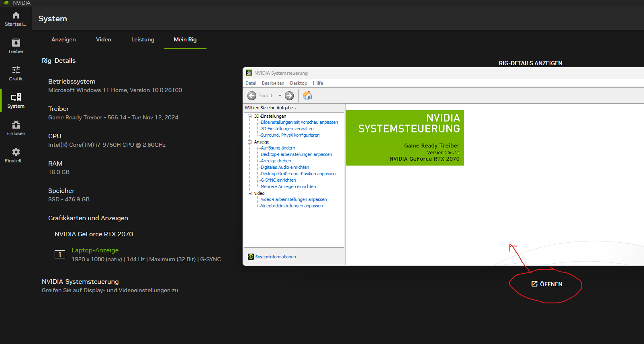Collapse the Video tree node
The height and width of the screenshot is (344, 644).
(249, 193)
